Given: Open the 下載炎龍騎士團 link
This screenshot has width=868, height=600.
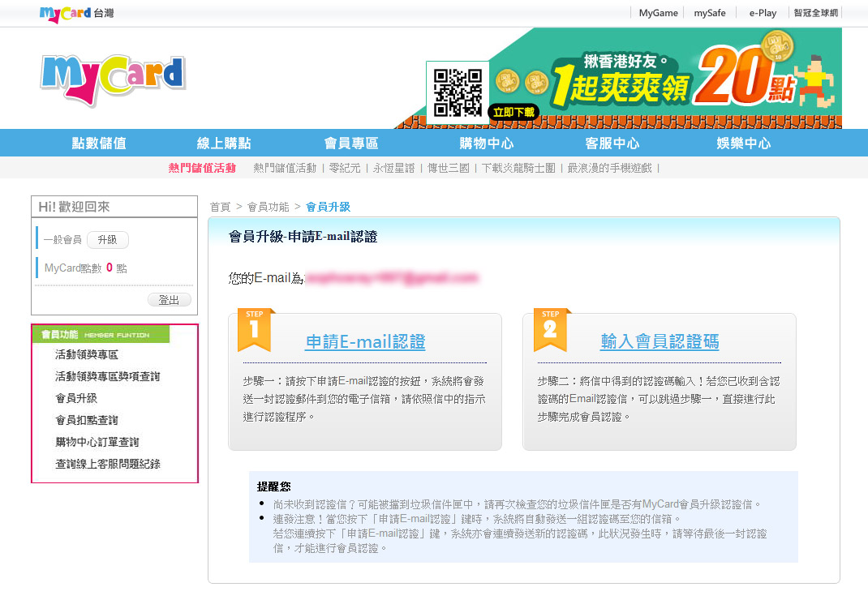Looking at the screenshot, I should pos(518,168).
